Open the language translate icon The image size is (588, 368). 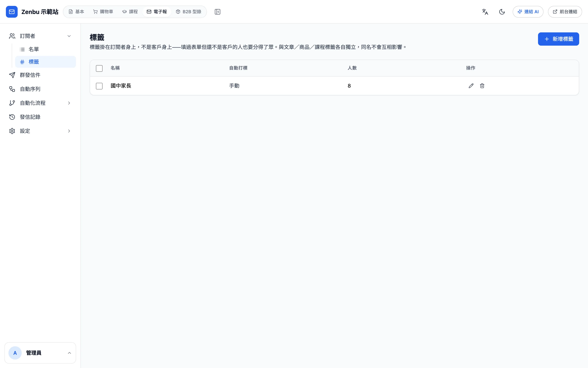pos(485,12)
